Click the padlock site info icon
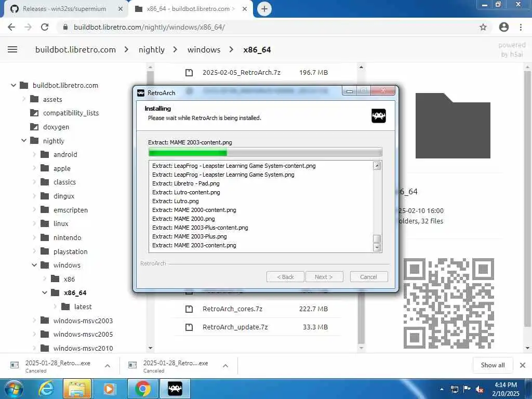Image resolution: width=532 pixels, height=399 pixels. (x=65, y=27)
